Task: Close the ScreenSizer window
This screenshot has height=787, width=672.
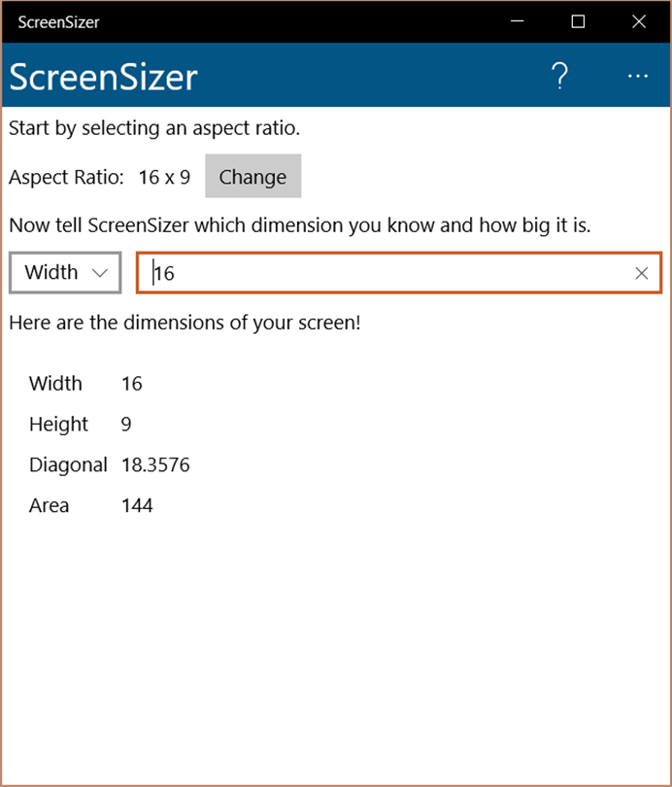Action: [638, 21]
